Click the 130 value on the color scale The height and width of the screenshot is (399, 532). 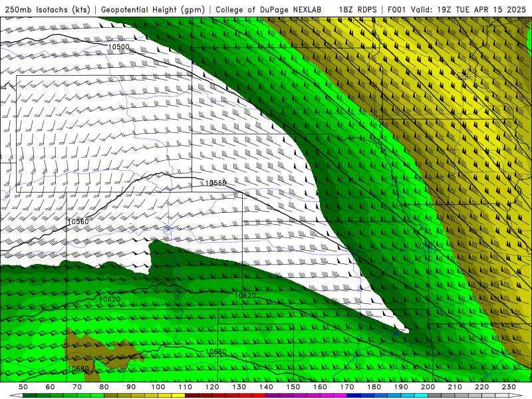(239, 387)
